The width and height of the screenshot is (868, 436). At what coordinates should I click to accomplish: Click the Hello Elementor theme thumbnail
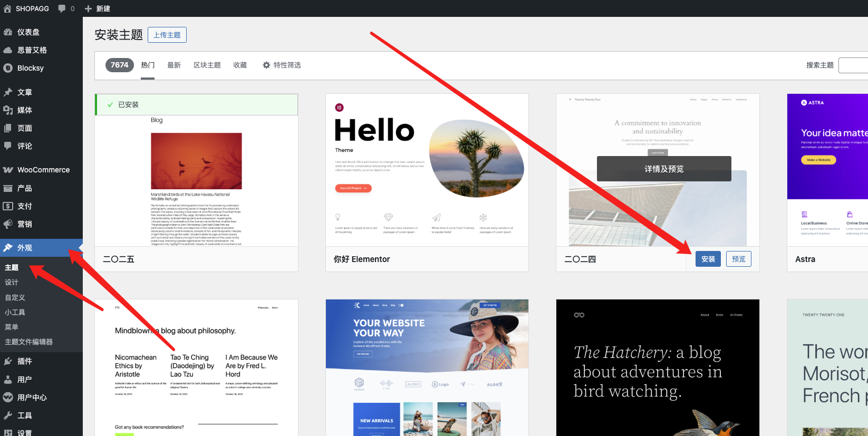tap(427, 170)
